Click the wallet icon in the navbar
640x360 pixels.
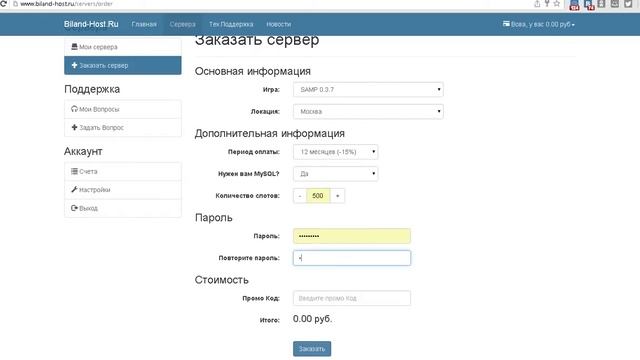coord(506,24)
